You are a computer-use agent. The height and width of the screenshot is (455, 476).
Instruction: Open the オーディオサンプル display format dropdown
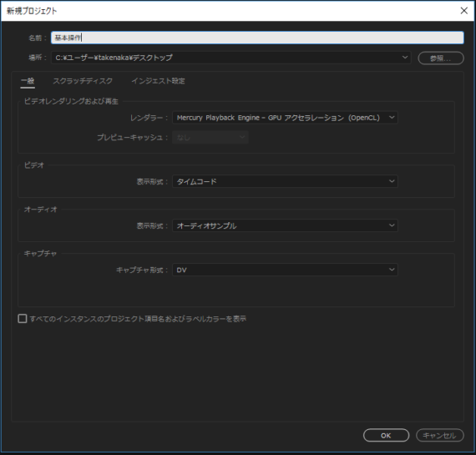[285, 225]
